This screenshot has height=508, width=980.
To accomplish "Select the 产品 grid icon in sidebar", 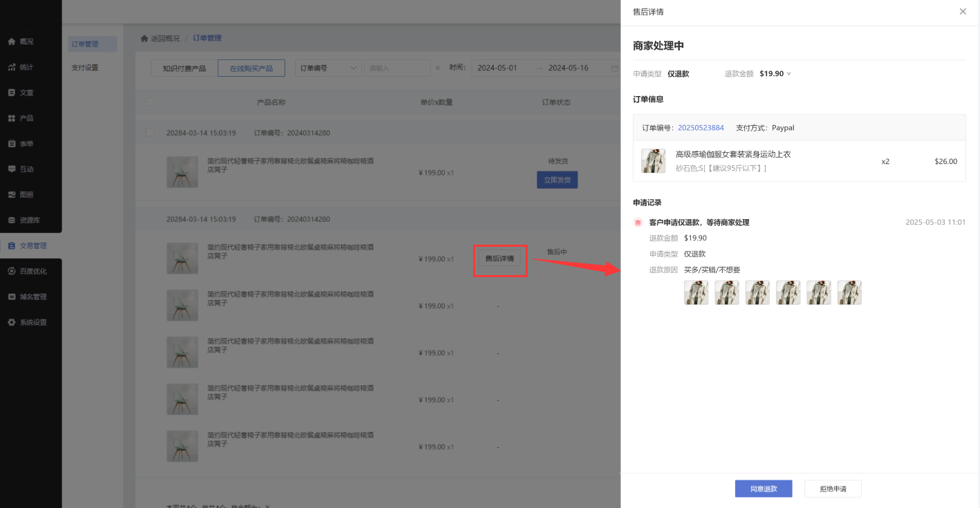I will pyautogui.click(x=12, y=118).
